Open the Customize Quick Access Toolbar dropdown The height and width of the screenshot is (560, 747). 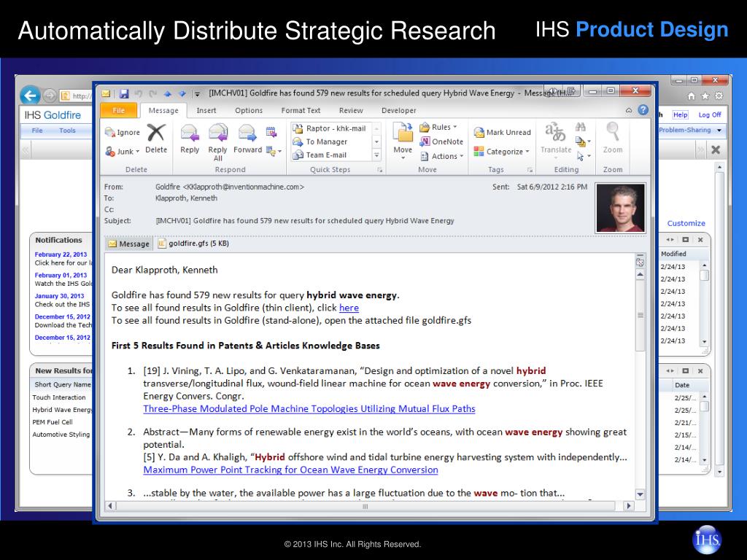click(x=197, y=94)
